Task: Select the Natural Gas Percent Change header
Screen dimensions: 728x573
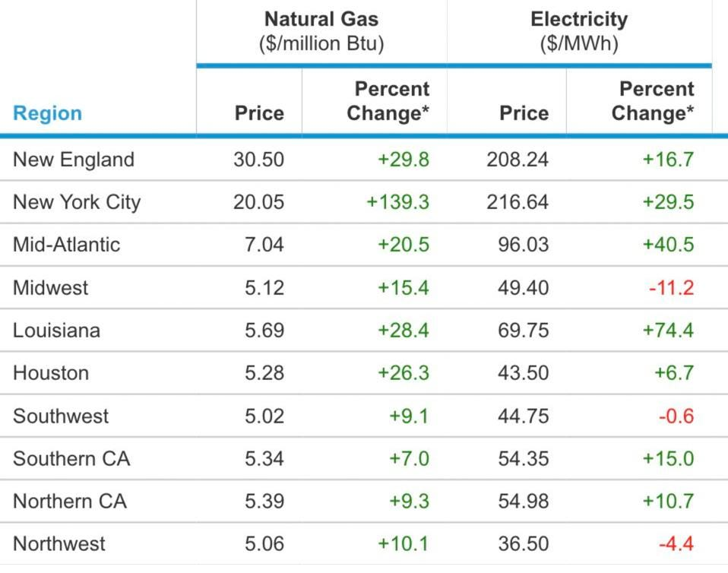Action: click(388, 101)
